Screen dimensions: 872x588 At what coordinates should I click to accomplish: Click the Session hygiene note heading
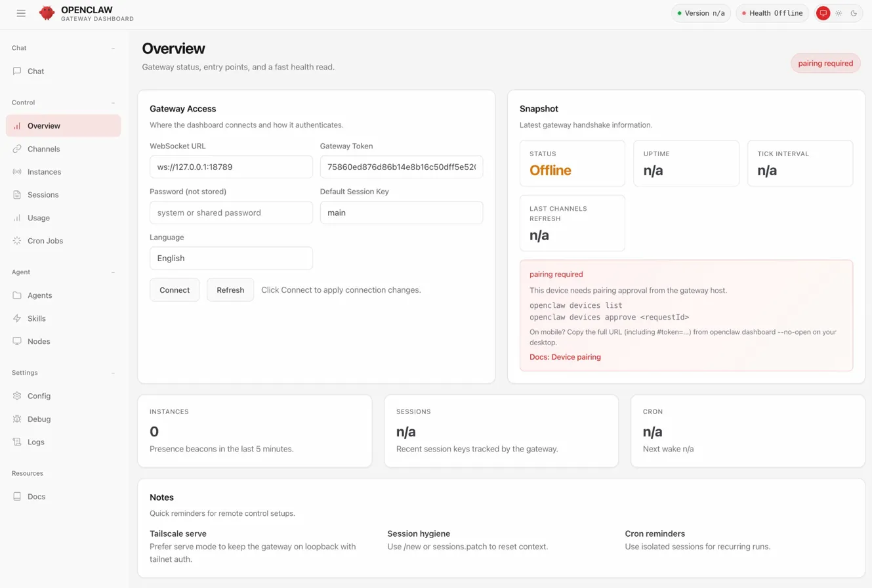point(419,534)
